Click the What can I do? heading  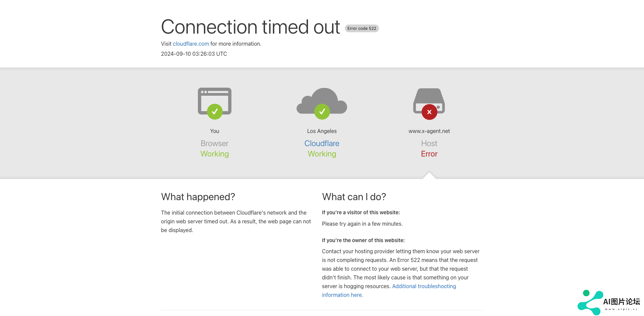click(x=354, y=197)
